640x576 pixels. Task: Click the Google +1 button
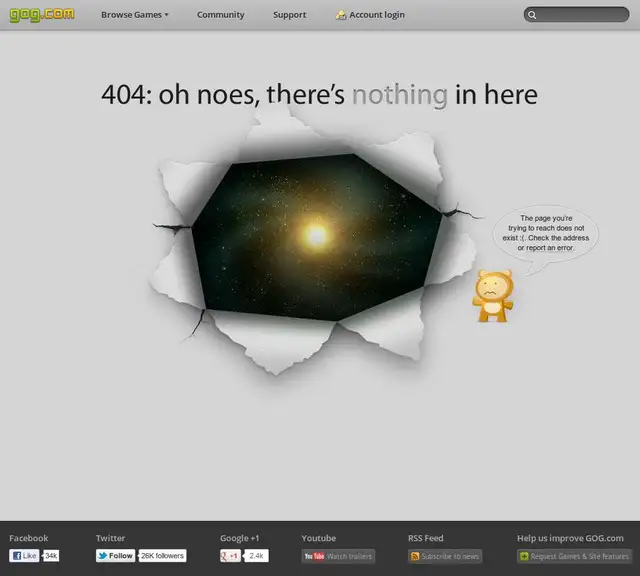(230, 556)
